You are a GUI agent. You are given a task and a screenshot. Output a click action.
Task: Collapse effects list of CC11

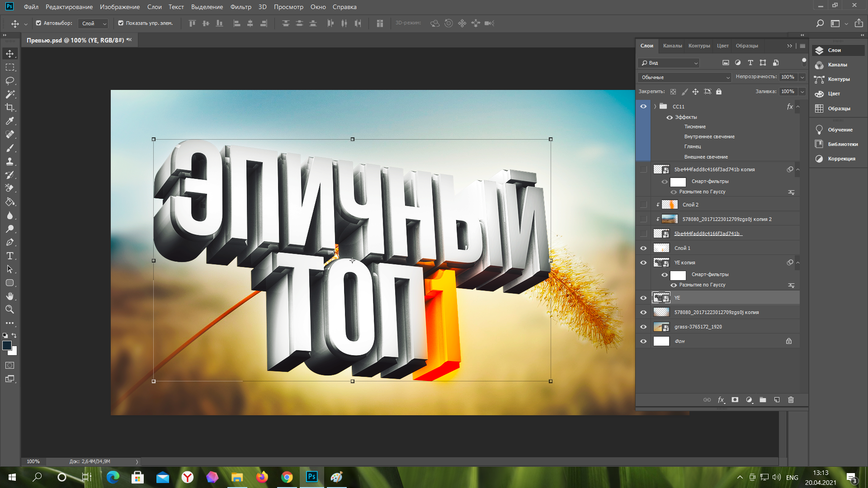[x=798, y=107]
